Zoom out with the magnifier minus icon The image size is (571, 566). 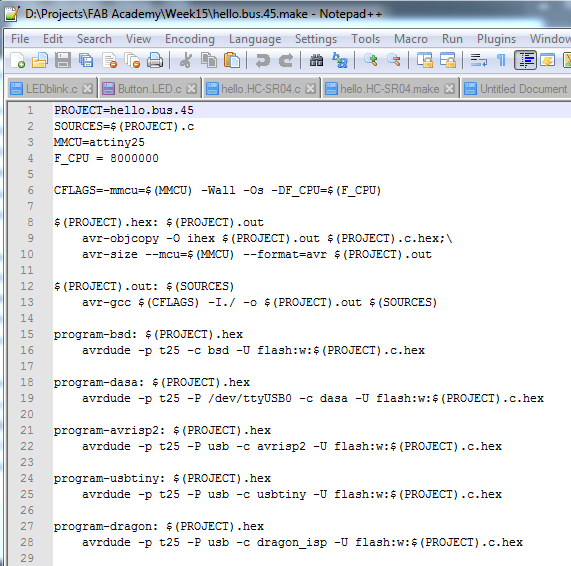point(394,60)
